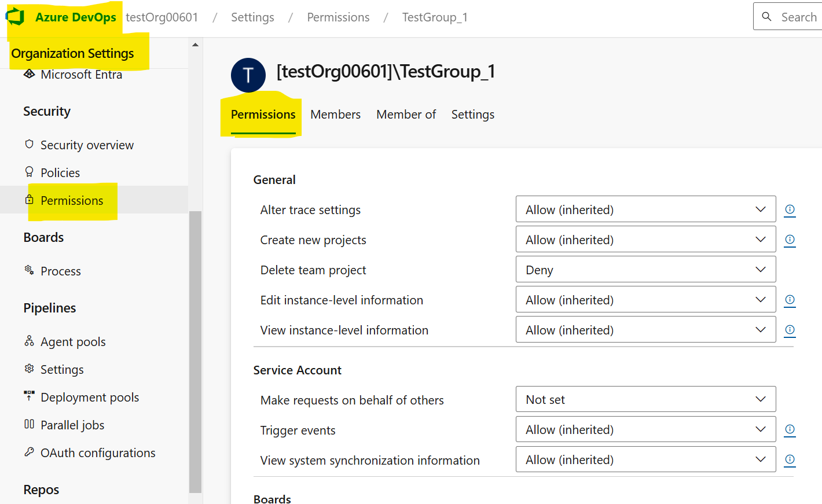Open Security overview in sidebar

point(87,145)
